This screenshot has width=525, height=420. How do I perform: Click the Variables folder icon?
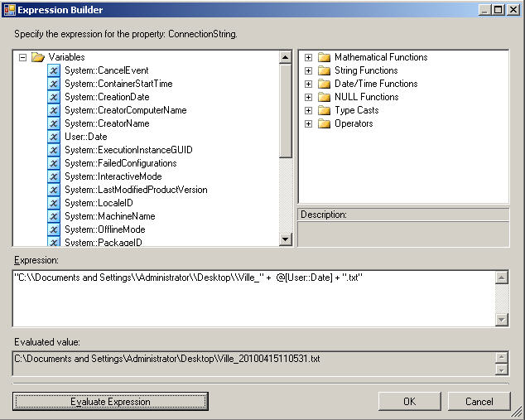pos(38,57)
